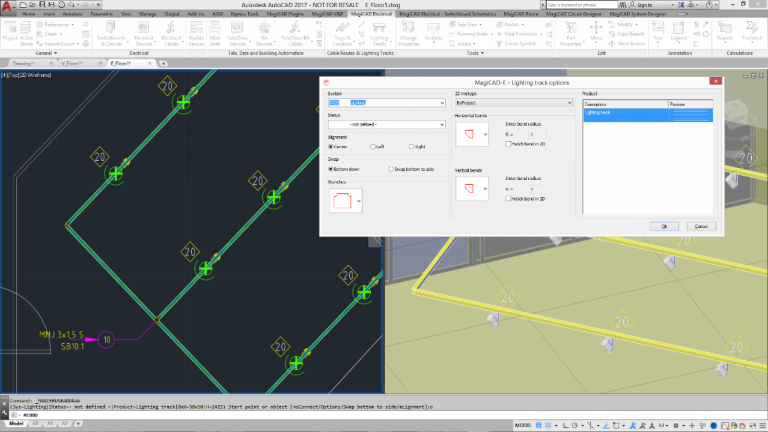Open the Preferences dropdown in ribbon

[x=55, y=24]
